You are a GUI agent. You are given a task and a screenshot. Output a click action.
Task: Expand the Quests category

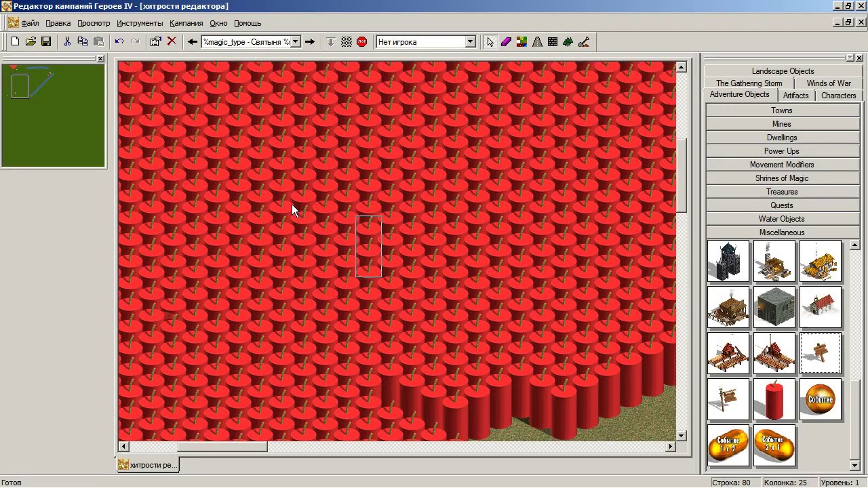tap(782, 205)
